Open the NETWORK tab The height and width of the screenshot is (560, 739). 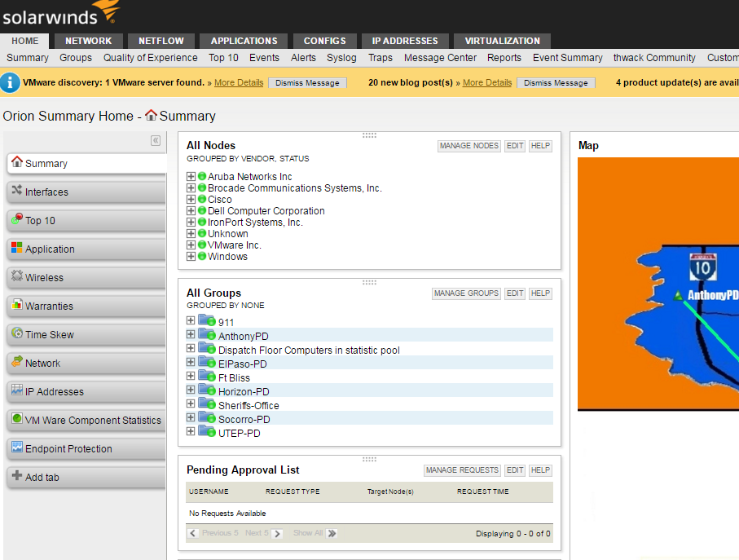pos(88,41)
